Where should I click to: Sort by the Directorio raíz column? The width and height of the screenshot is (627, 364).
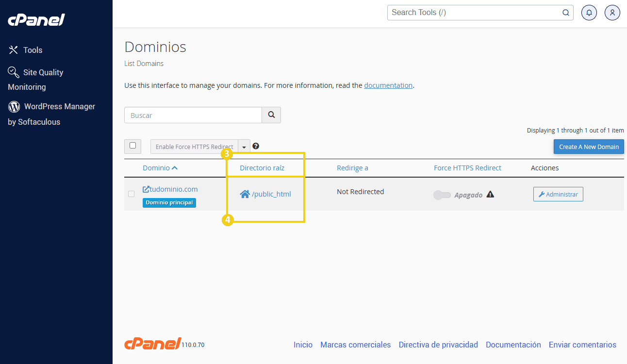coord(262,168)
